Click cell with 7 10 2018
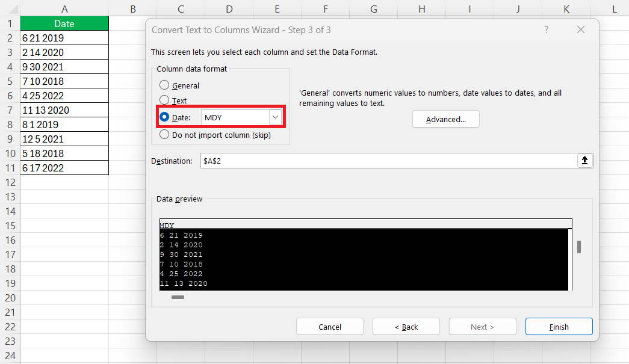629x364 pixels. pos(64,81)
